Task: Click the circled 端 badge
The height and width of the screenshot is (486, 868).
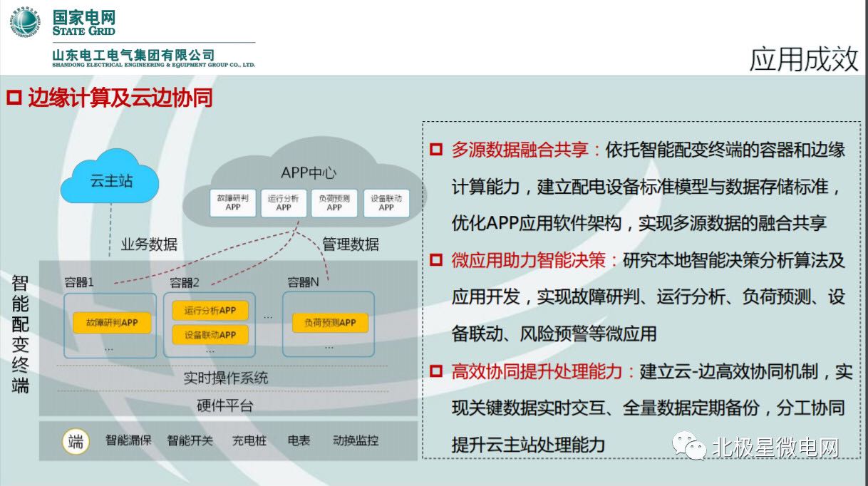Action: (x=76, y=441)
